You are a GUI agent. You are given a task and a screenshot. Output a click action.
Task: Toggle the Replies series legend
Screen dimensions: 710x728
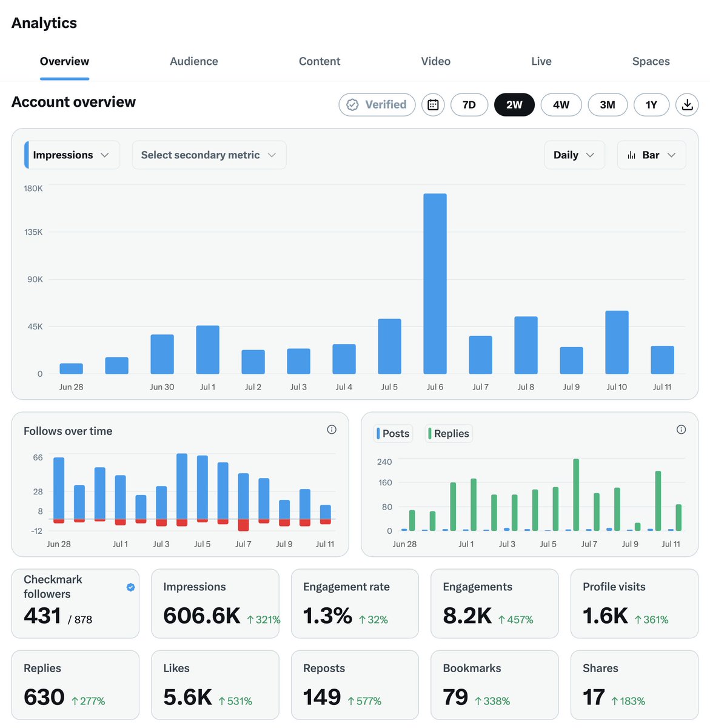(449, 433)
